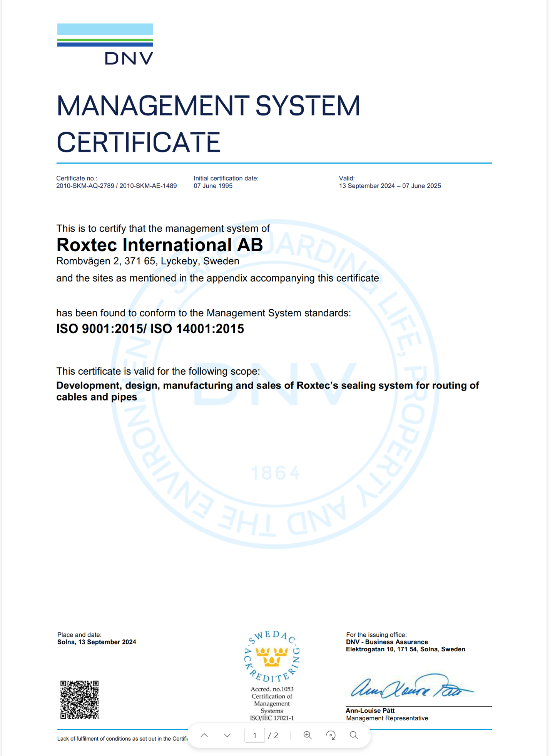Go to previous page with up chevron
Viewport: 550px width, 756px height.
[204, 735]
